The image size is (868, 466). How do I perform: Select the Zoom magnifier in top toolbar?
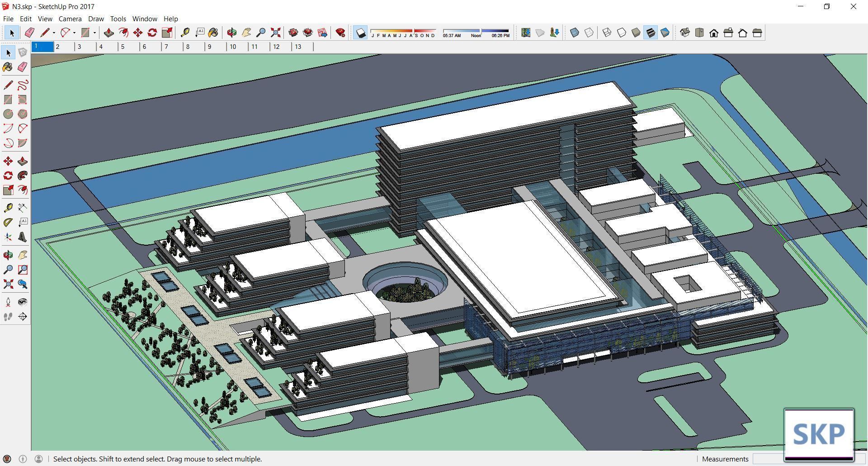[x=261, y=33]
